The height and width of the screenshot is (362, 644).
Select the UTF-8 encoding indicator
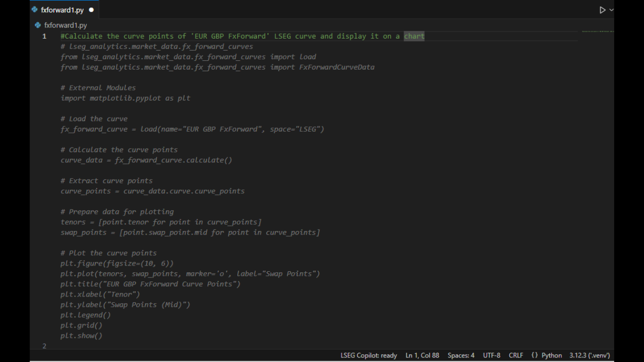[x=492, y=355]
